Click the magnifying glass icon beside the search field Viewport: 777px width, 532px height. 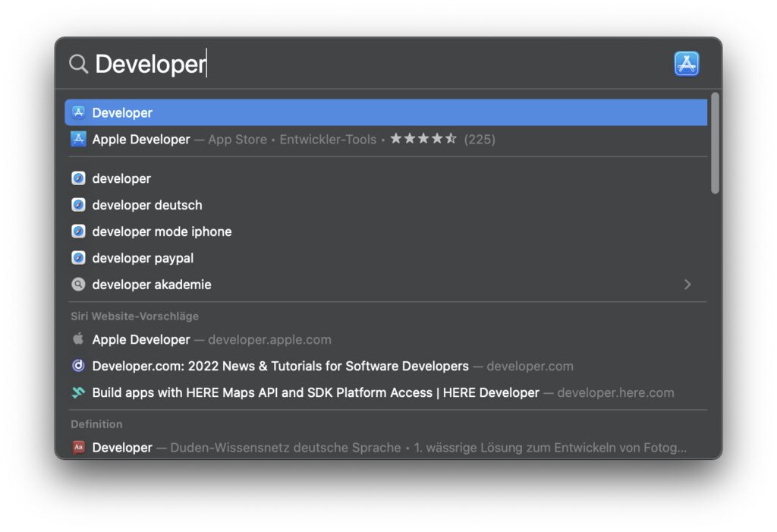(78, 64)
